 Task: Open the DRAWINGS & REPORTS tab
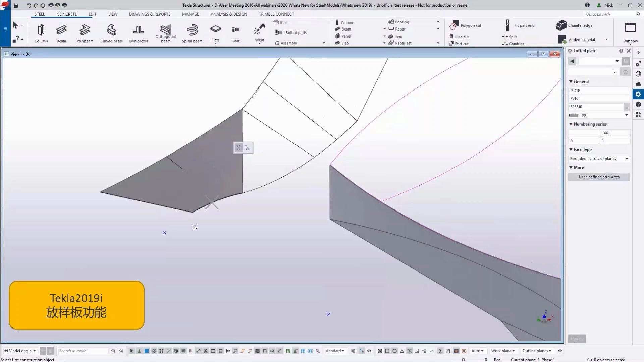coord(150,14)
